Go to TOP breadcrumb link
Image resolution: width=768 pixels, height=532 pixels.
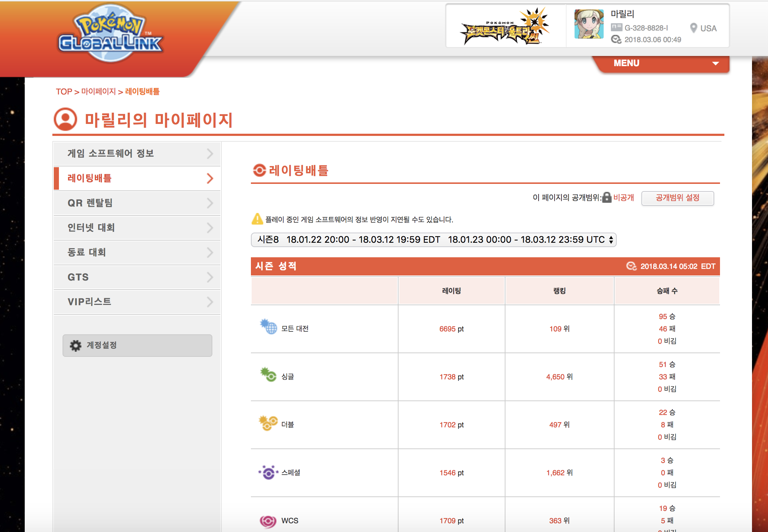point(64,92)
